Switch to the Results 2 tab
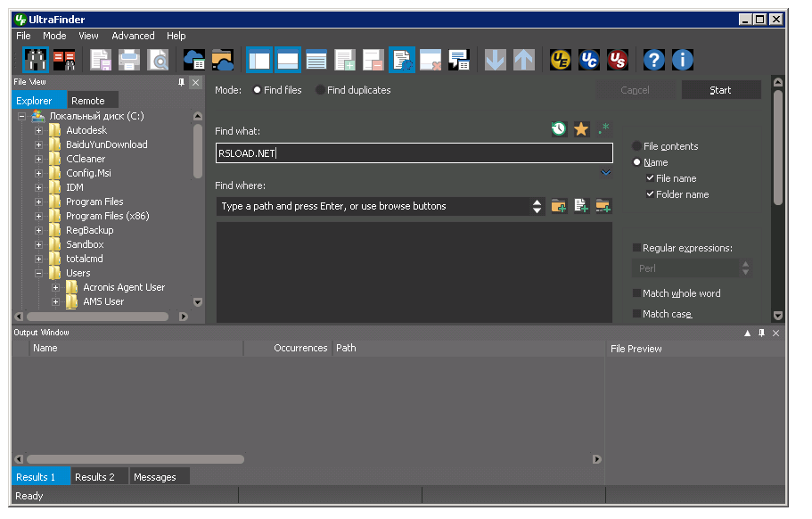Viewport: 812px width, 519px height. (98, 477)
